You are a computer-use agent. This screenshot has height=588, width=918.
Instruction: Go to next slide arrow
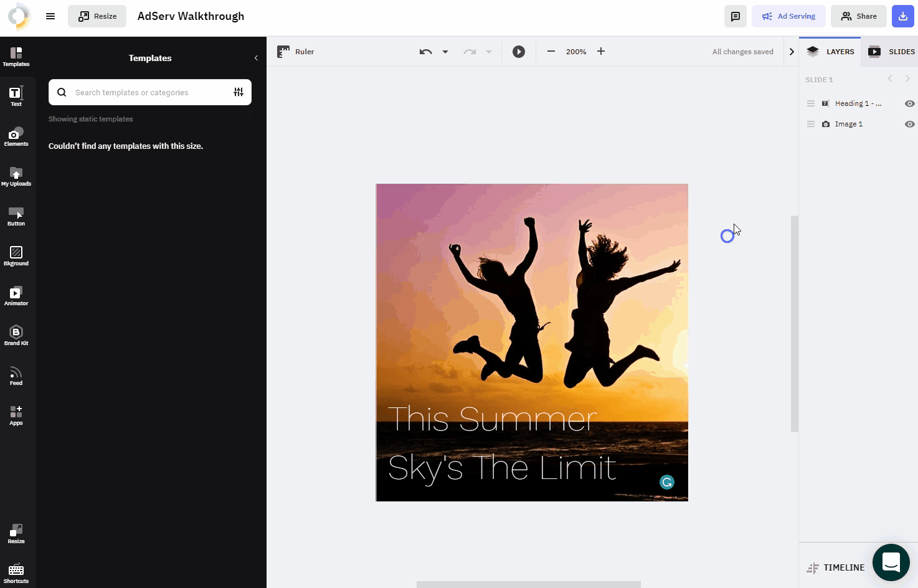click(907, 78)
